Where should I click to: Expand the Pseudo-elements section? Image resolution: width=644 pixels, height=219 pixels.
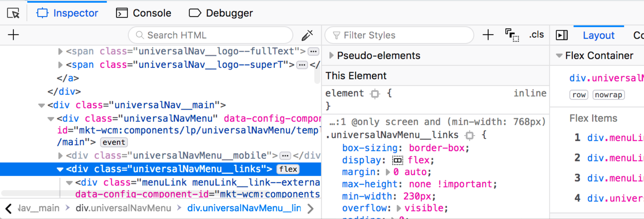coord(332,56)
